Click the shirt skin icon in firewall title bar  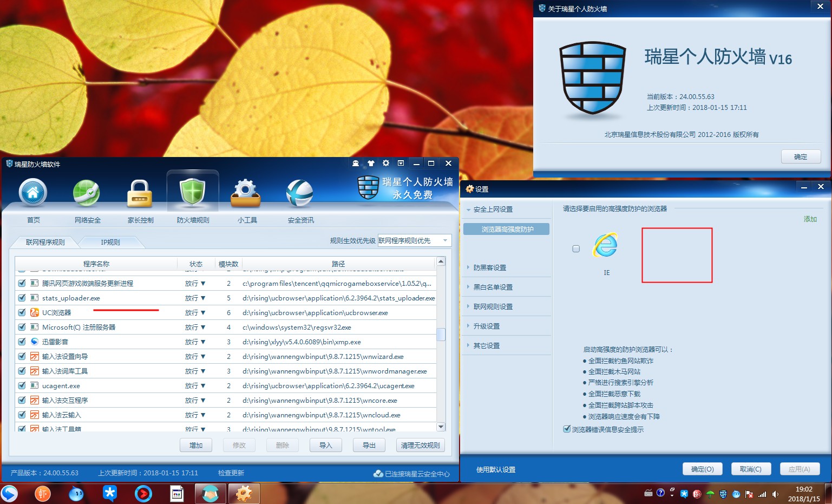[x=371, y=163]
